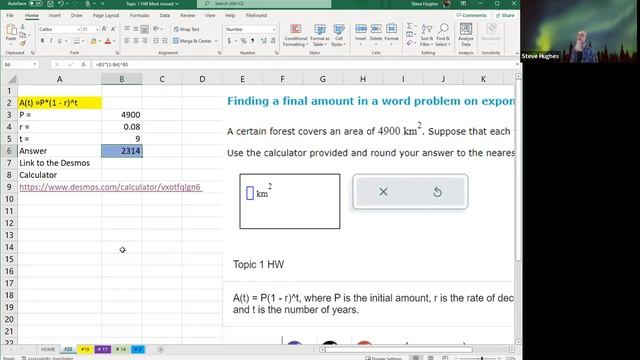Toggle the AutoSave switch

[36, 4]
